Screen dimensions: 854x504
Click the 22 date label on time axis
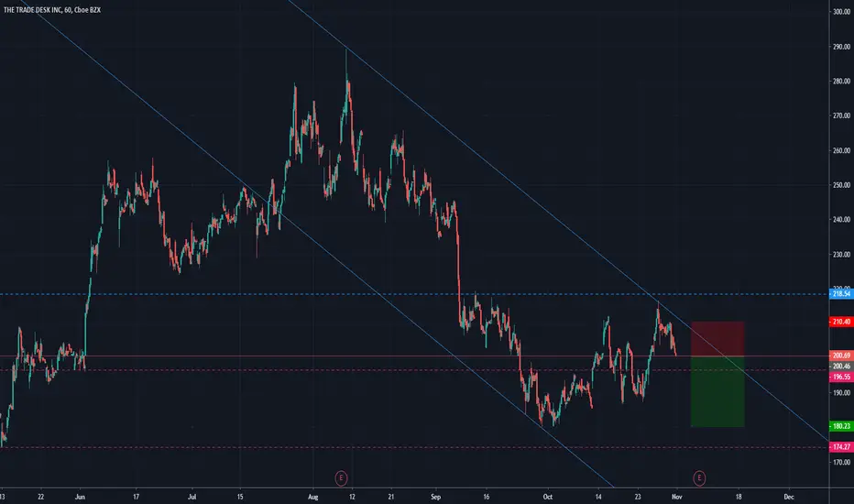[41, 497]
